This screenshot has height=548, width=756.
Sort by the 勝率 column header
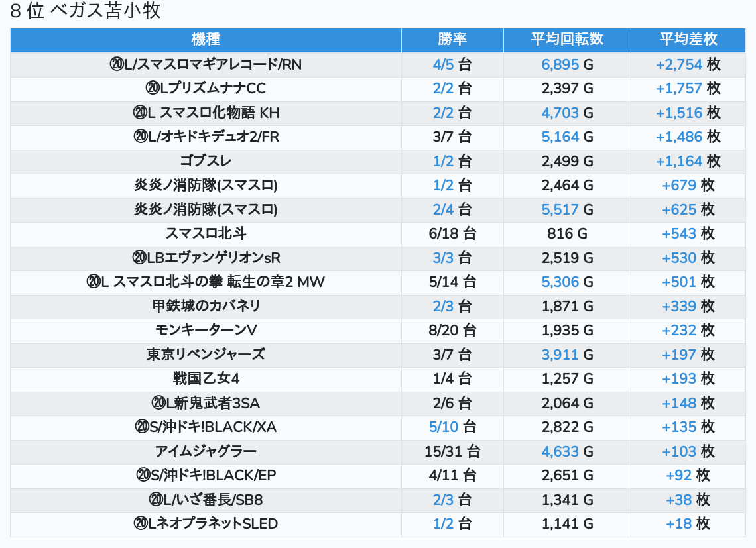(x=452, y=40)
